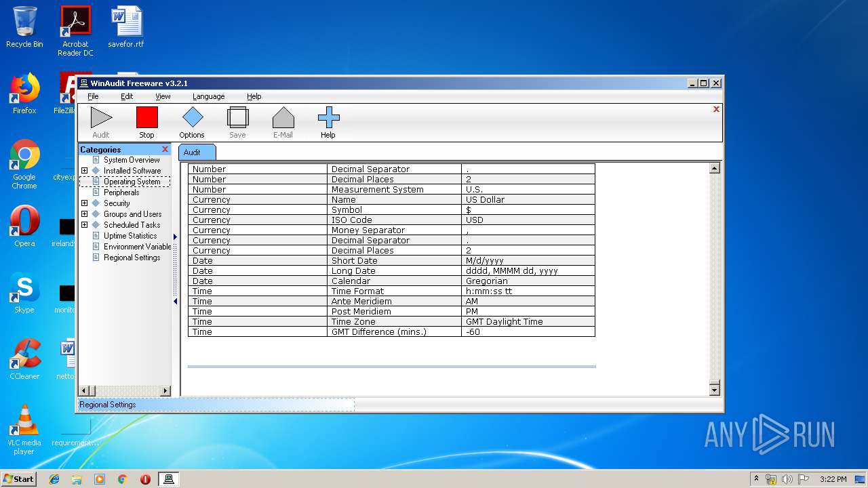This screenshot has width=868, height=488.
Task: Click the Peripherals page icon
Action: coord(96,192)
